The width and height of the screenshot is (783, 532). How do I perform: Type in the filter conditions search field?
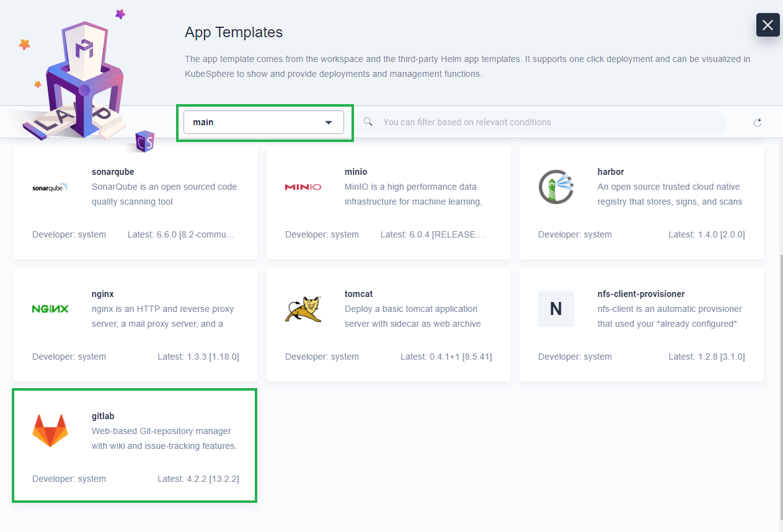546,122
